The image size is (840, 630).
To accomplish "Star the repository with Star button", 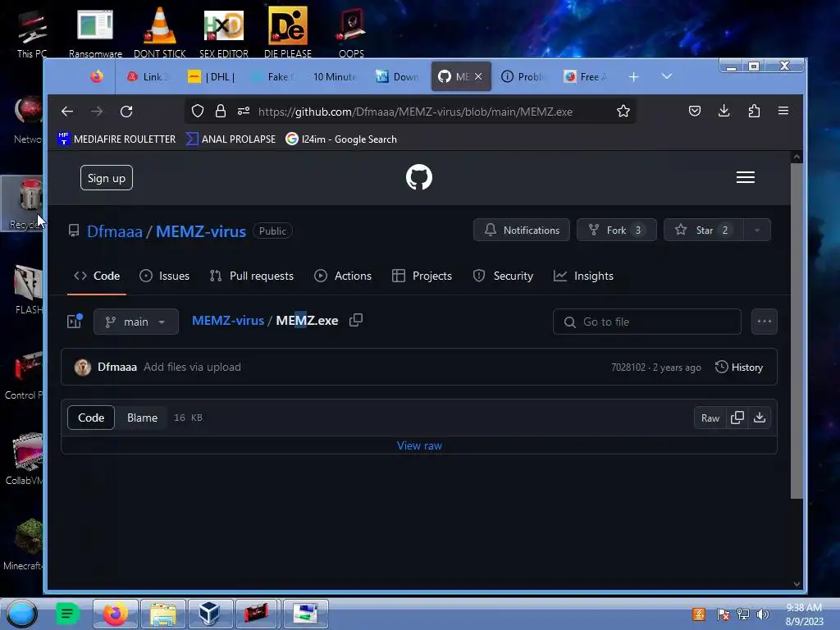I will coord(703,231).
